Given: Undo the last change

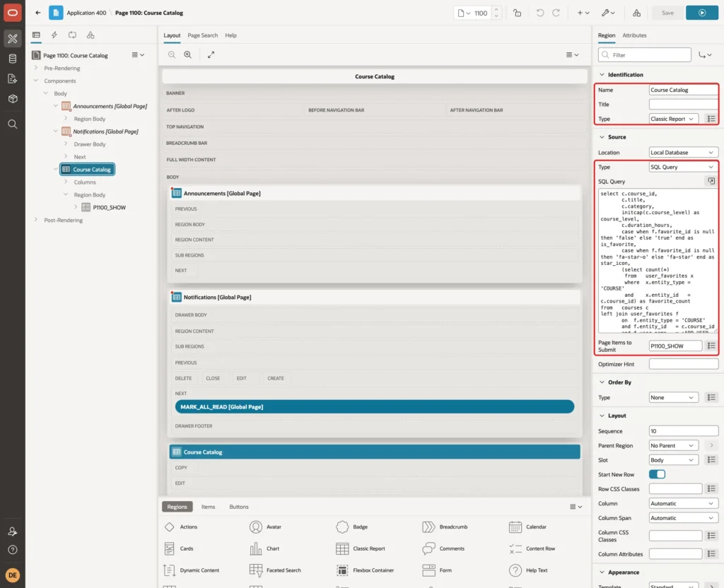Looking at the screenshot, I should point(539,13).
